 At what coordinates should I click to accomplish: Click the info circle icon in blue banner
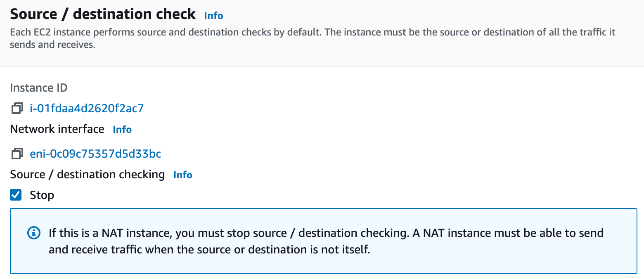(33, 233)
